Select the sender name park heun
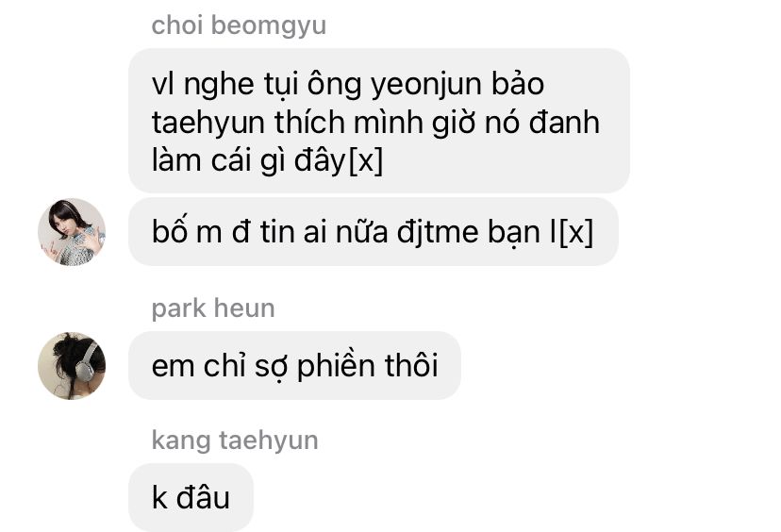Screen dimensions: 781x532 tap(213, 308)
